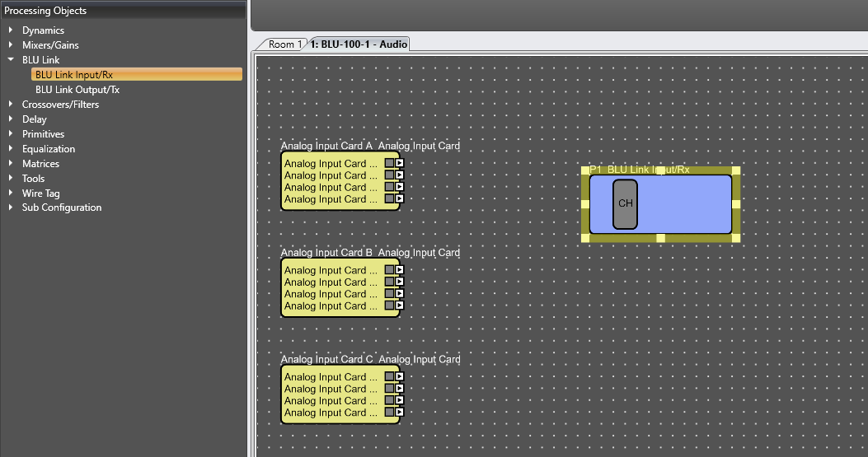Click last output node of Analog Input Card C

[x=400, y=413]
